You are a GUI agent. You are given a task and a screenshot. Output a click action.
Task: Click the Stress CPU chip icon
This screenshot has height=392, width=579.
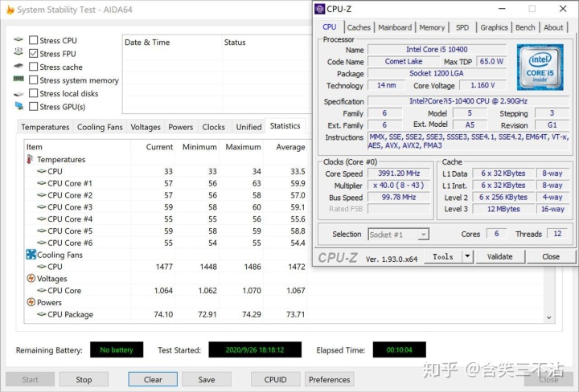18,39
